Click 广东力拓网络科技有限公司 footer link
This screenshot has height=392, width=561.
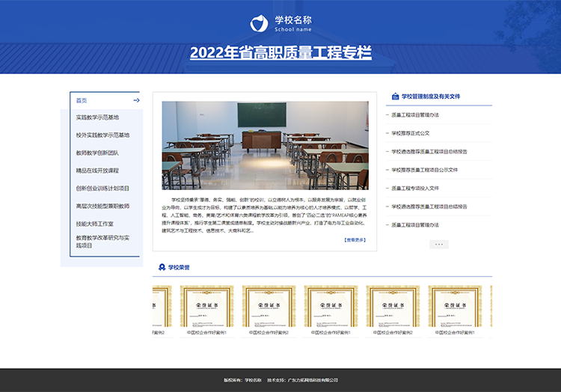click(x=308, y=380)
